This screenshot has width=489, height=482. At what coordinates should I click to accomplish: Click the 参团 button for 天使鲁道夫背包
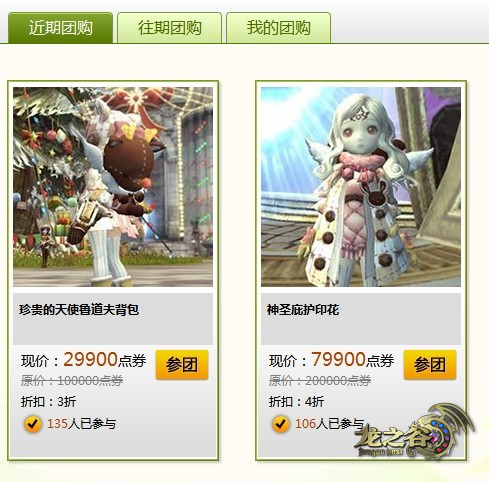[x=182, y=365]
